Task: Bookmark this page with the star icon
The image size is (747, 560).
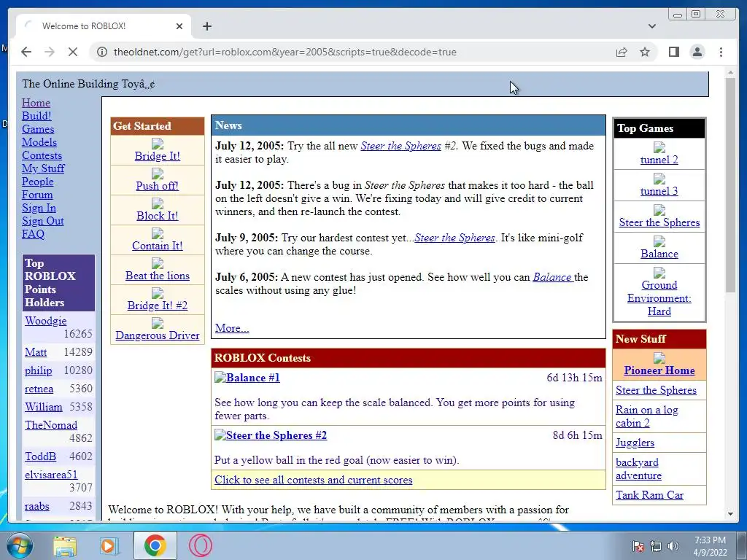Action: tap(645, 52)
